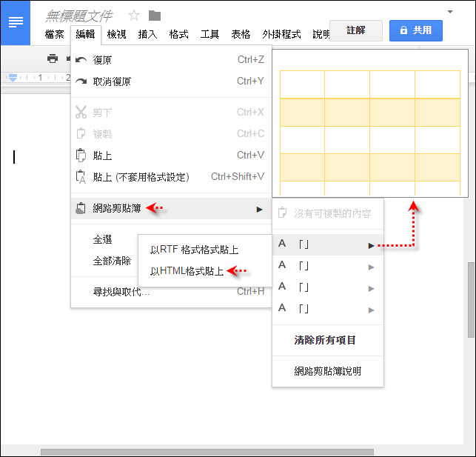Open the 格式 menu
Image resolution: width=476 pixels, height=457 pixels.
(179, 34)
